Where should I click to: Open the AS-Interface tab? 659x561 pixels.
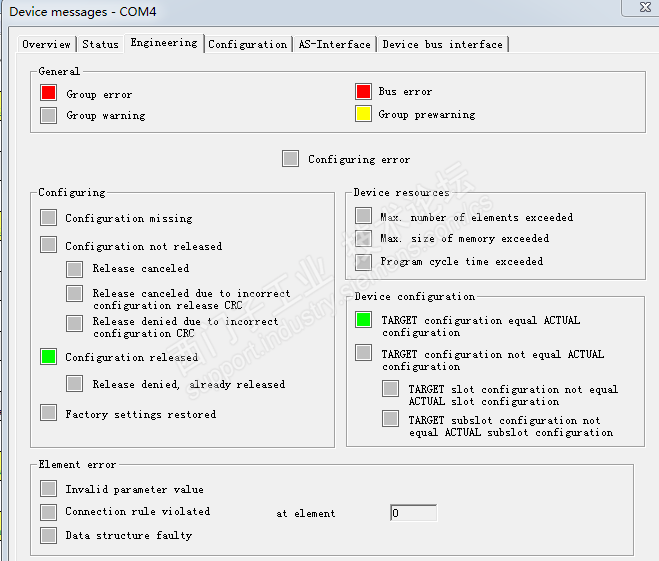[334, 44]
